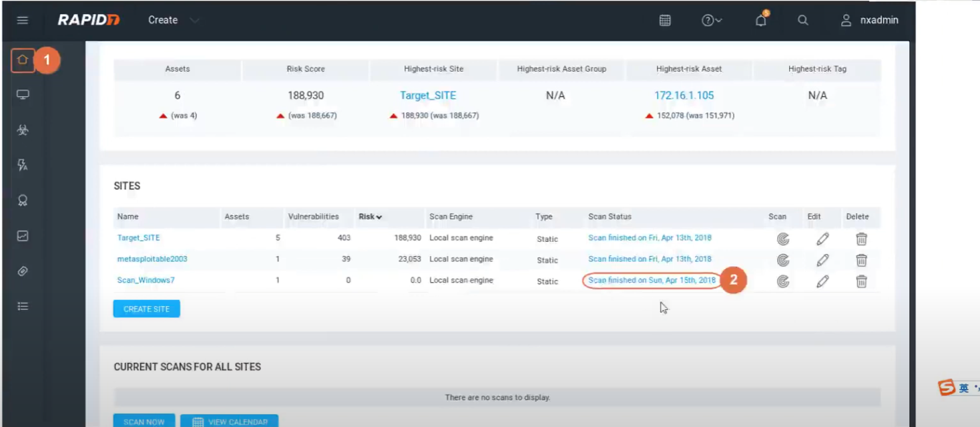
Task: Open the list icon in sidebar
Action: (23, 306)
